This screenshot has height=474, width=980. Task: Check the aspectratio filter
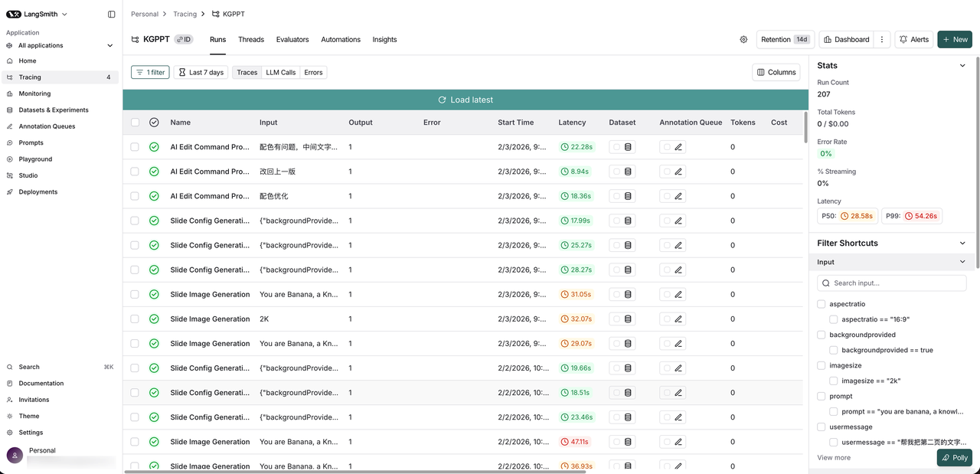tap(822, 304)
